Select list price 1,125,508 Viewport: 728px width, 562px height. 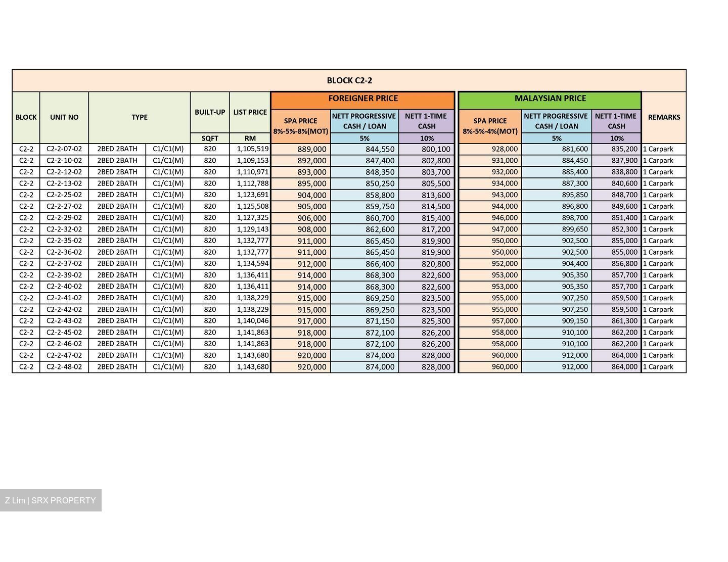coord(253,206)
